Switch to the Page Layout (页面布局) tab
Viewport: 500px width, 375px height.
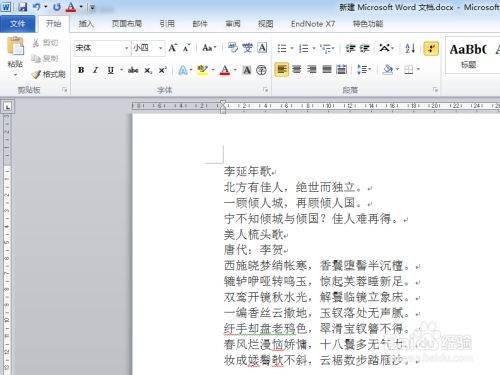tap(127, 24)
